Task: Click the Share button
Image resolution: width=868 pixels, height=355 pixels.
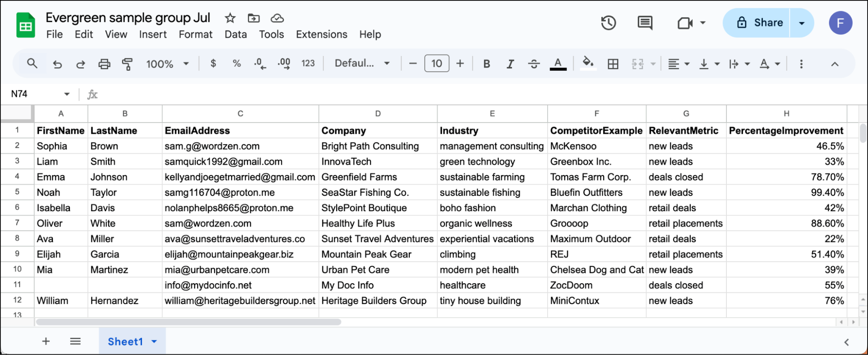Action: pos(756,23)
